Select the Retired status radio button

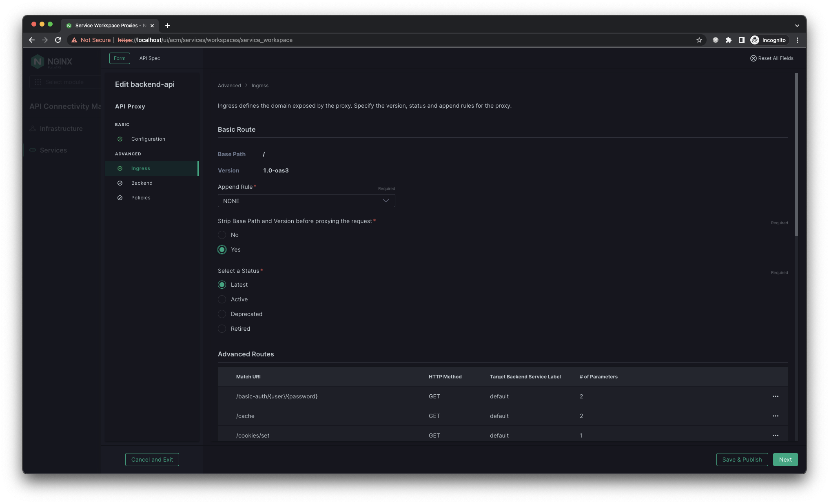click(222, 329)
